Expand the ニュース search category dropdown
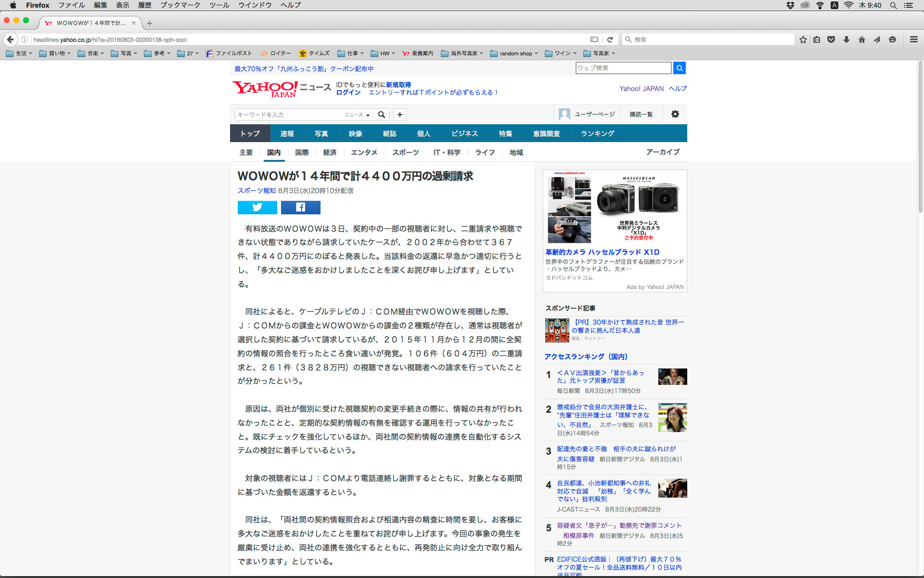 [x=357, y=115]
